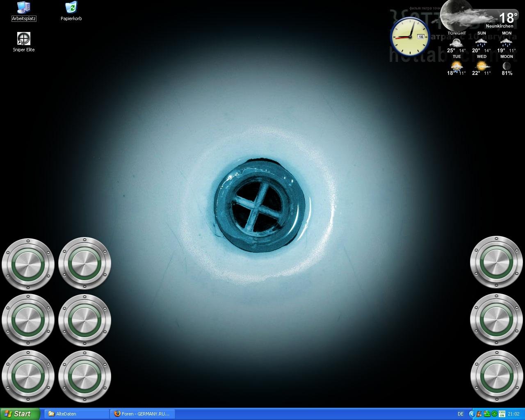
Task: Click the Tuesday thunderstorm forecast icon
Action: pyautogui.click(x=457, y=66)
